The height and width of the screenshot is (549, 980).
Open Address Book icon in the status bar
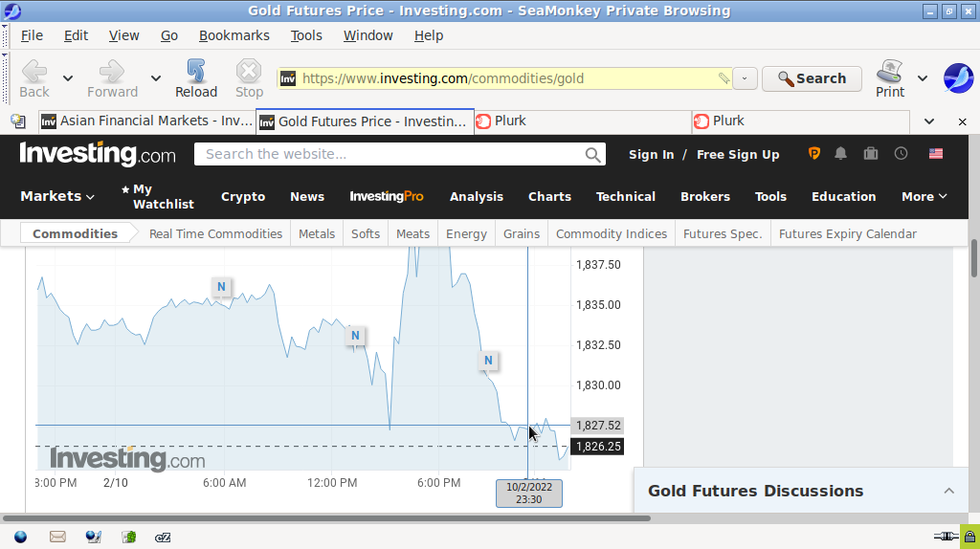pos(129,538)
